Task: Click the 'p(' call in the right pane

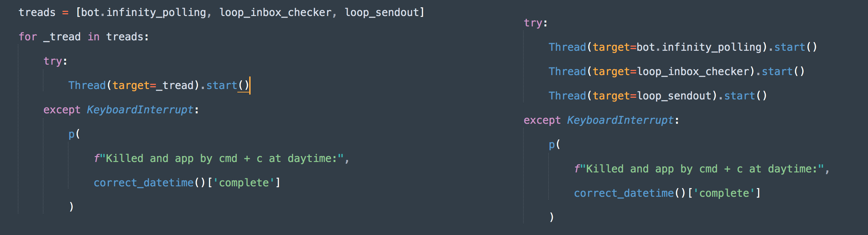Action: pyautogui.click(x=554, y=145)
